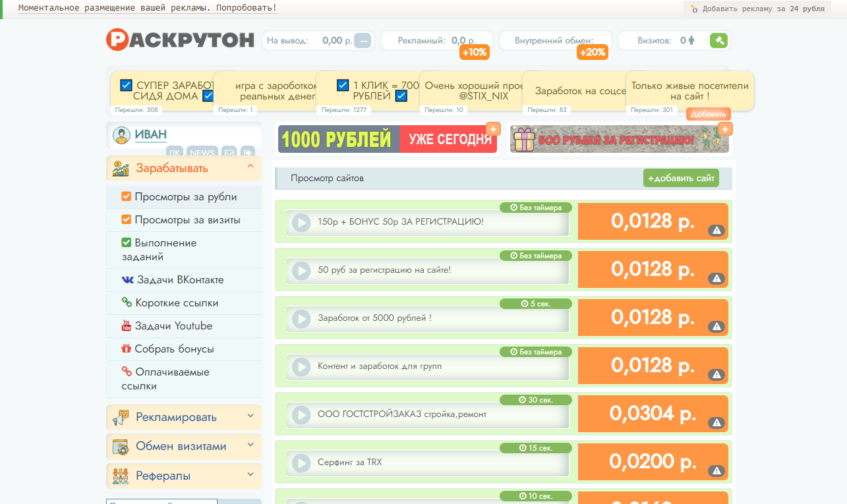This screenshot has width=847, height=504.
Task: Click the +добавить сайт button
Action: point(681,178)
